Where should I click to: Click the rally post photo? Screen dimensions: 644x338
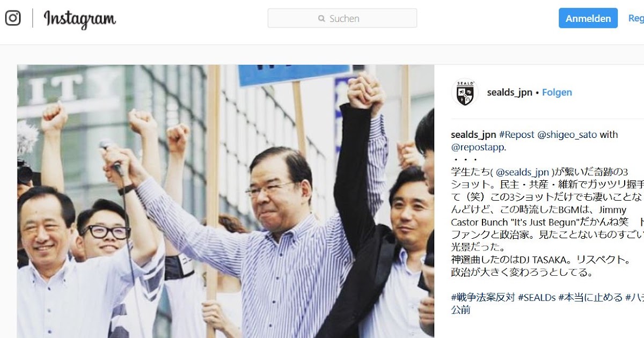click(225, 201)
